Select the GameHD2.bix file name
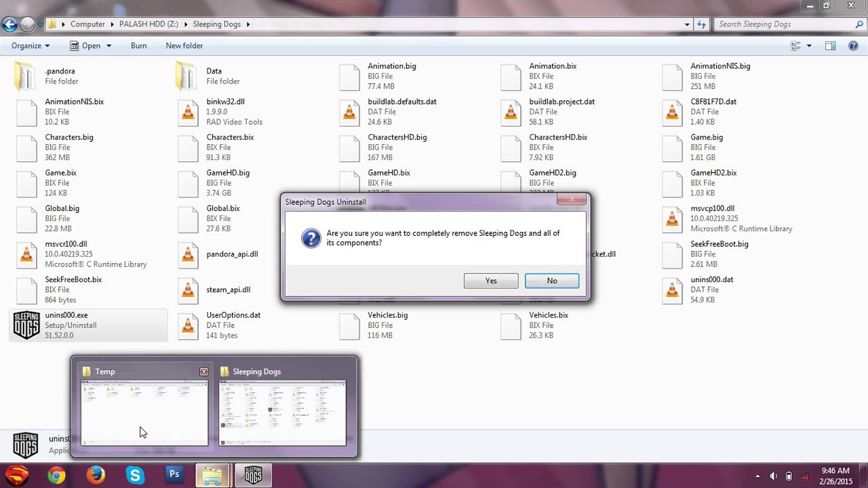 [x=713, y=173]
